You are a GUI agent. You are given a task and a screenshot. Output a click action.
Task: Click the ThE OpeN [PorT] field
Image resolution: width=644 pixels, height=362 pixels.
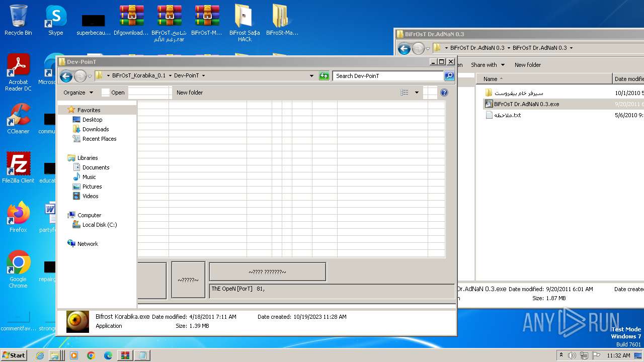(332, 291)
